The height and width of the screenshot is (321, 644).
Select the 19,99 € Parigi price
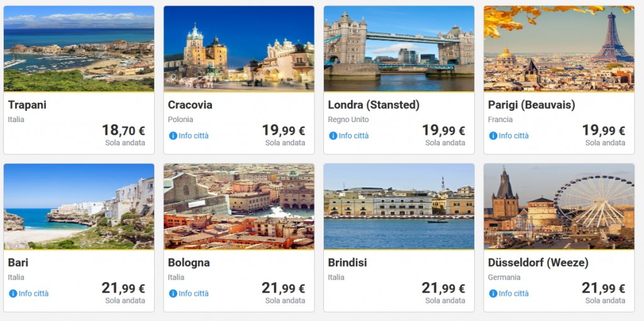tap(603, 131)
